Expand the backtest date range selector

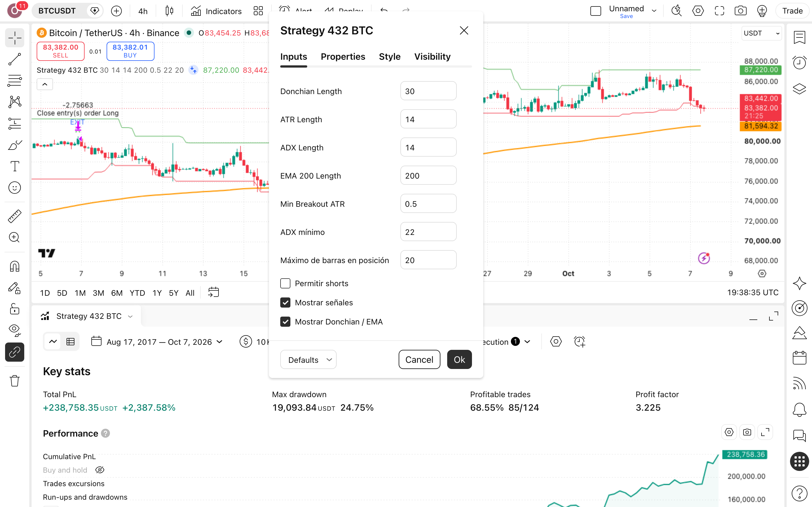(x=157, y=342)
